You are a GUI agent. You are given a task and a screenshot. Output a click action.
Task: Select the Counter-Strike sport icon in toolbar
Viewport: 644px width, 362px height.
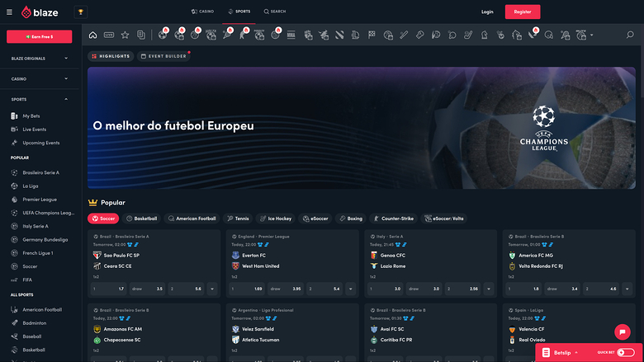tap(243, 35)
